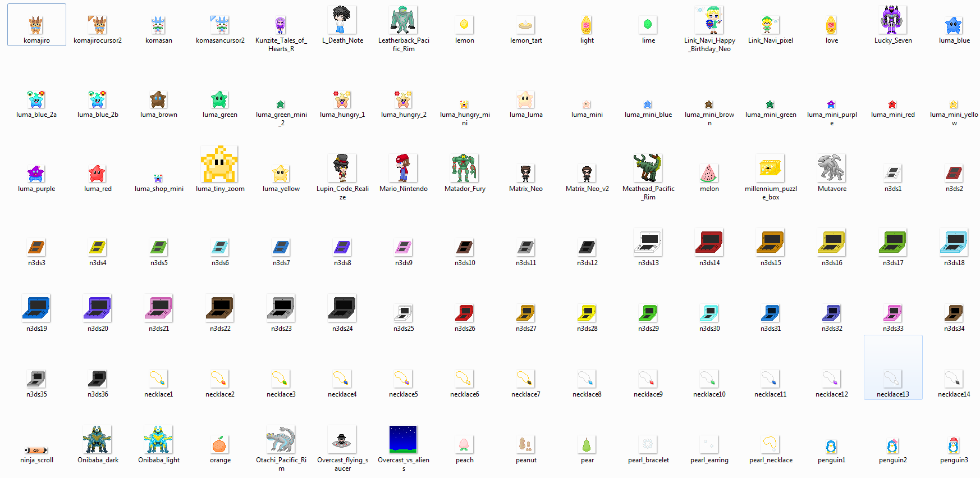Select the Kunzite_Tales_of_Hearts_R icon

pos(281,25)
